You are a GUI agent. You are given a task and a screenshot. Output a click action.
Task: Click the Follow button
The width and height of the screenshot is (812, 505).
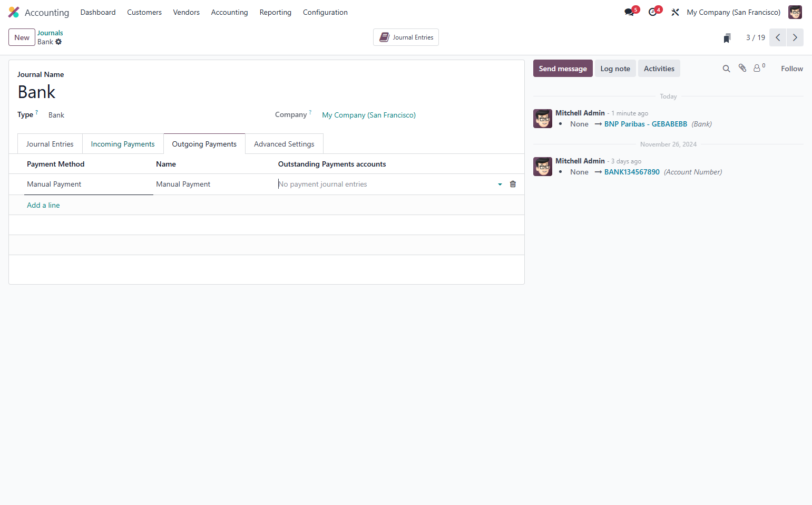pyautogui.click(x=792, y=69)
